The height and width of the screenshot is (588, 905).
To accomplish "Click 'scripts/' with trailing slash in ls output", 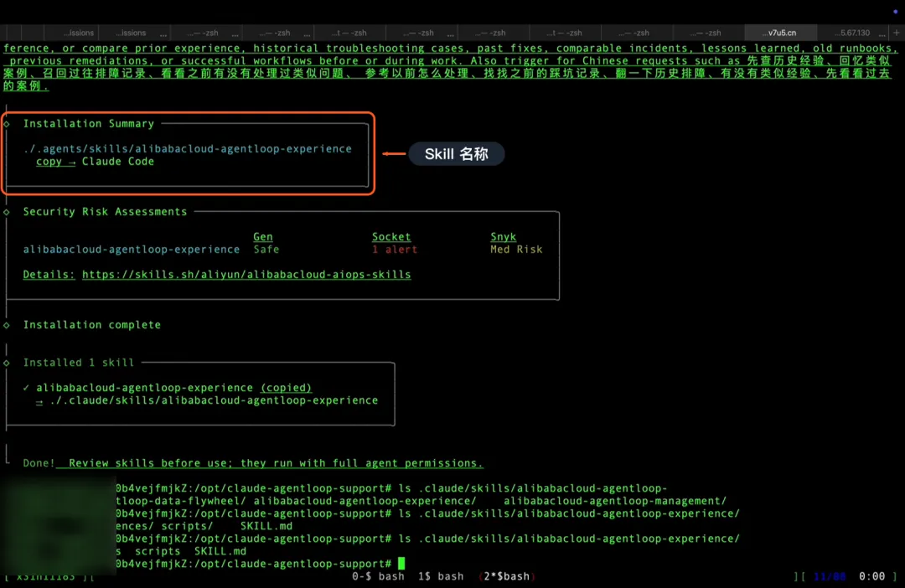I will pyautogui.click(x=188, y=526).
